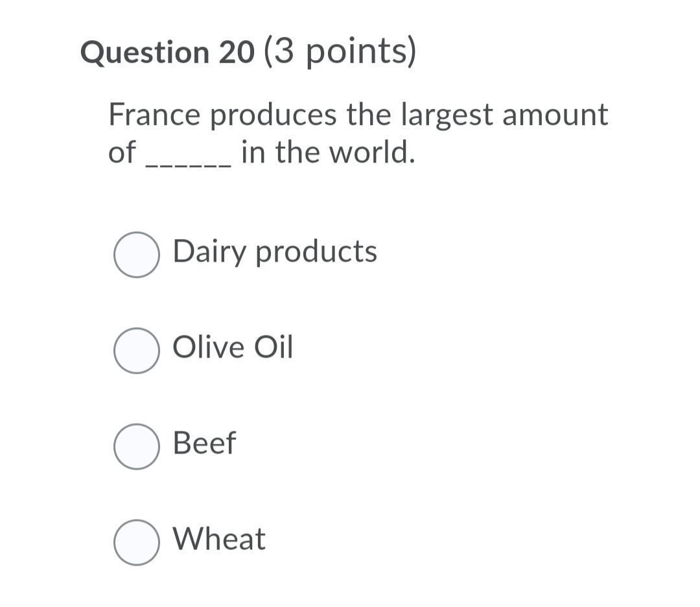The height and width of the screenshot is (607, 700).
Task: Click the 'Beef' answer label text
Action: (204, 442)
